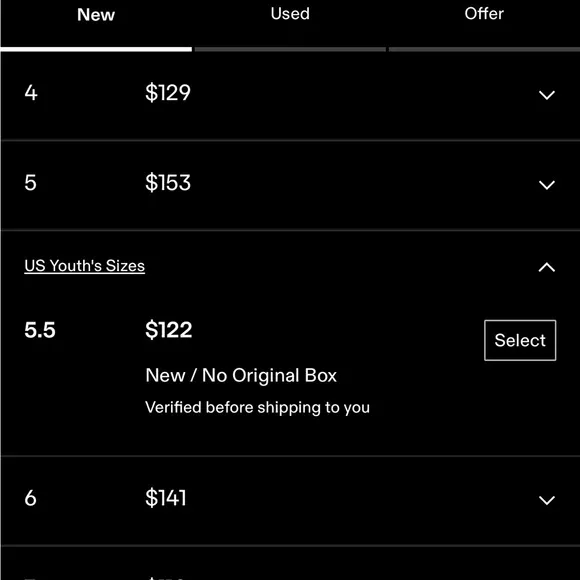The image size is (580, 580).
Task: Click the size 5 label
Action: [30, 182]
